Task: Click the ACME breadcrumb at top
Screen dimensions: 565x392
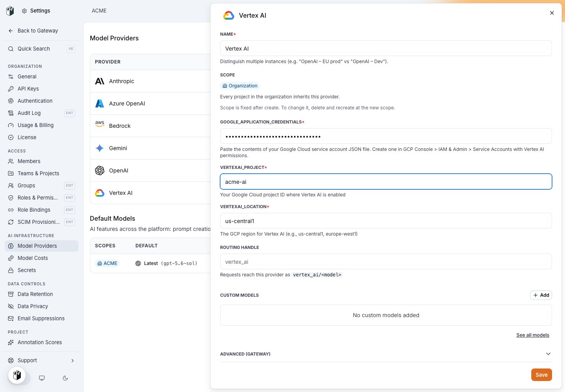Action: click(99, 11)
